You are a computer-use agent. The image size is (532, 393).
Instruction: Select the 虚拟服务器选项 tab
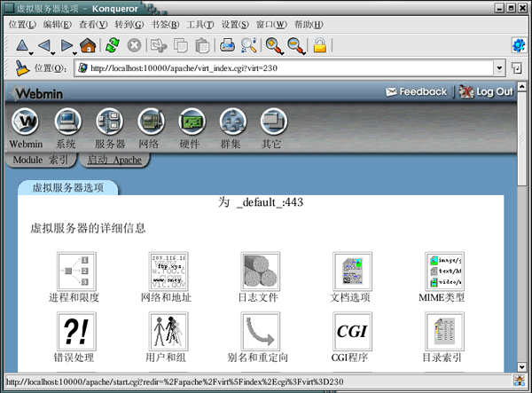point(68,188)
